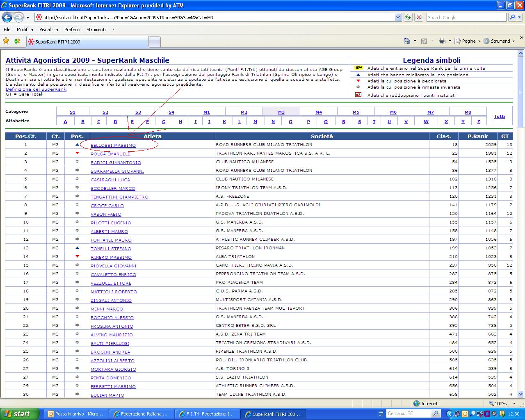The height and width of the screenshot is (420, 525).
Task: Switch to Federazione Italiana taskbar window
Action: (142, 414)
